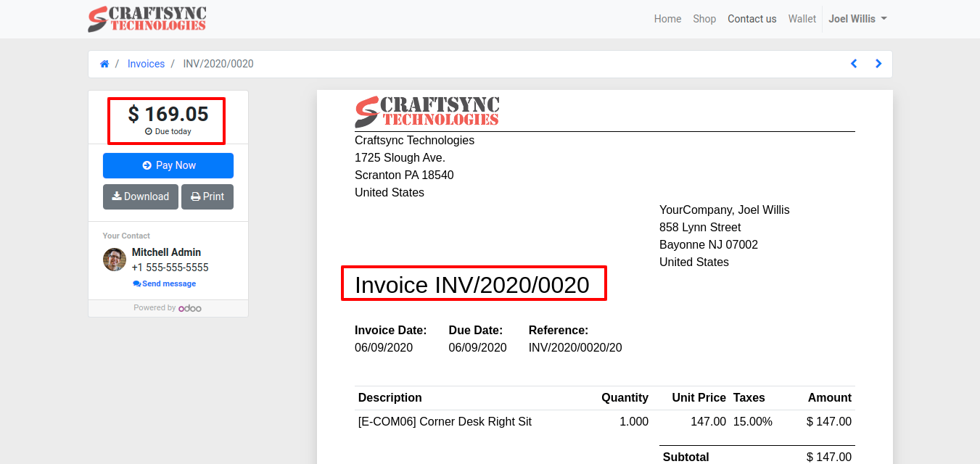Click Mitchell Admin's avatar photo
Image resolution: width=980 pixels, height=464 pixels.
pyautogui.click(x=115, y=260)
